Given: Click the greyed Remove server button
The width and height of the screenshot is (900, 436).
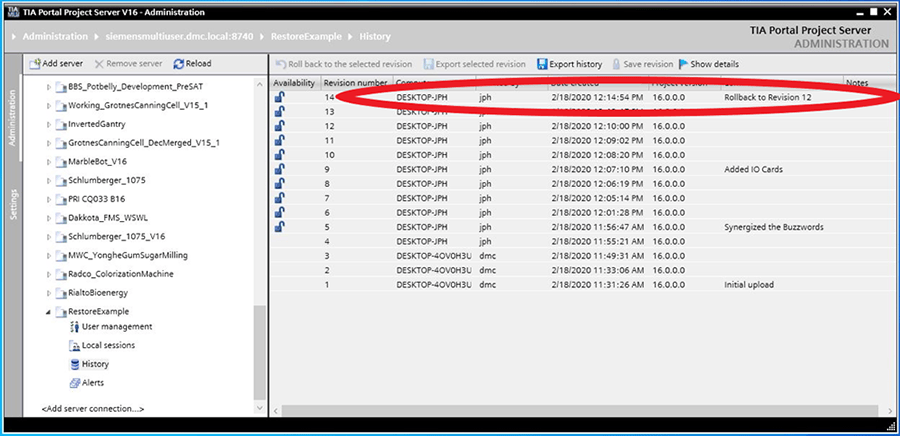Looking at the screenshot, I should click(129, 64).
